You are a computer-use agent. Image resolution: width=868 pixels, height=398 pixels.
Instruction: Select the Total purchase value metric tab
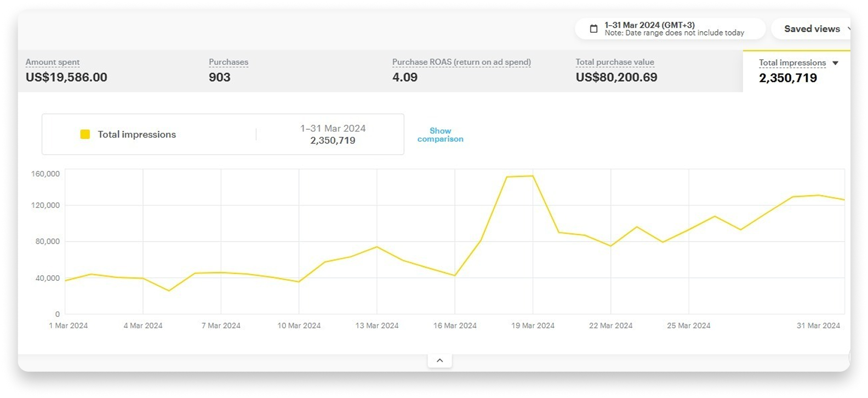pos(655,71)
